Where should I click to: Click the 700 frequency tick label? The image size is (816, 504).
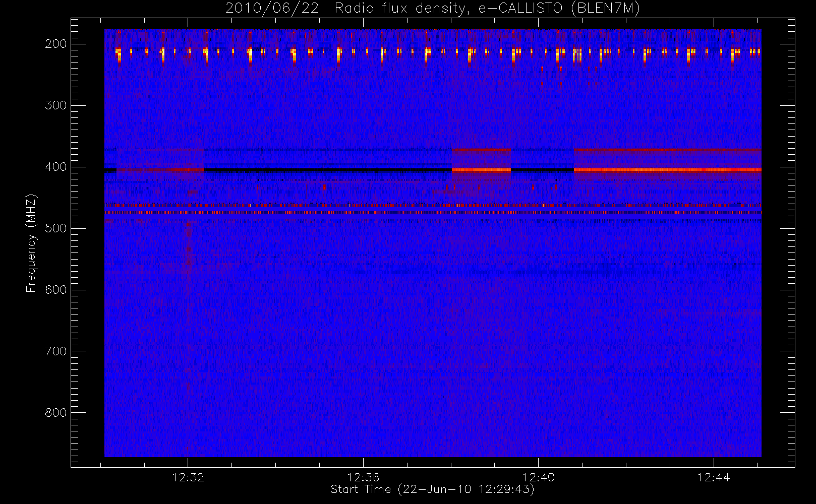coord(56,351)
